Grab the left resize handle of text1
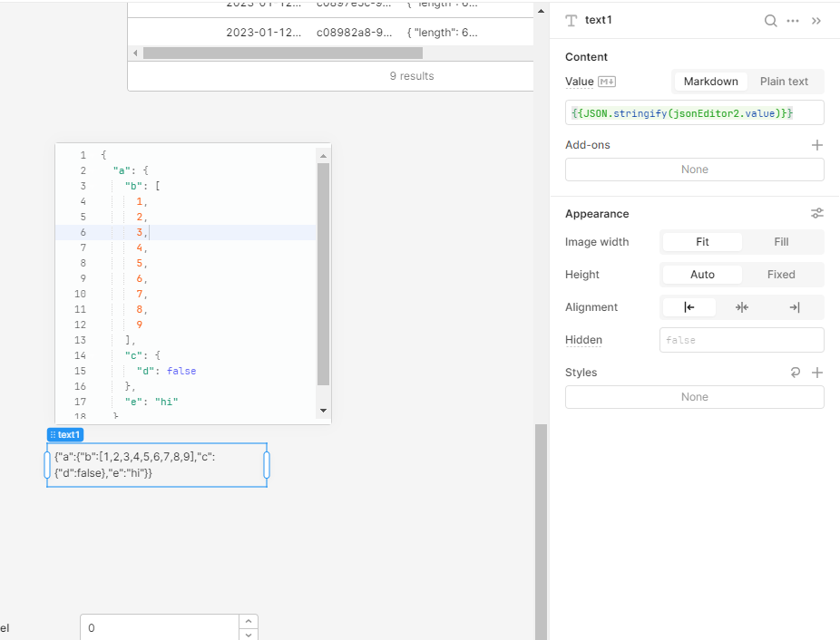This screenshot has height=640, width=840. point(47,465)
